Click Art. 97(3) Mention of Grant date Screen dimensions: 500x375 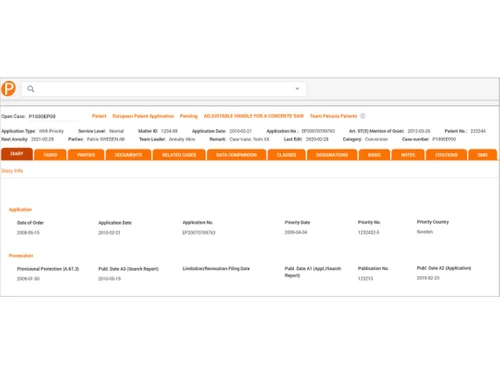[x=419, y=131]
